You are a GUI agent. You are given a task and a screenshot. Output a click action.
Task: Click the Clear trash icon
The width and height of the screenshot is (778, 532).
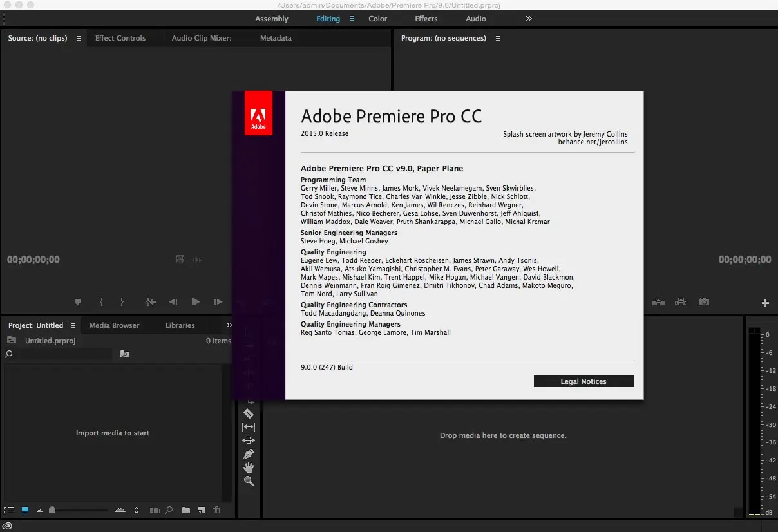click(x=217, y=510)
